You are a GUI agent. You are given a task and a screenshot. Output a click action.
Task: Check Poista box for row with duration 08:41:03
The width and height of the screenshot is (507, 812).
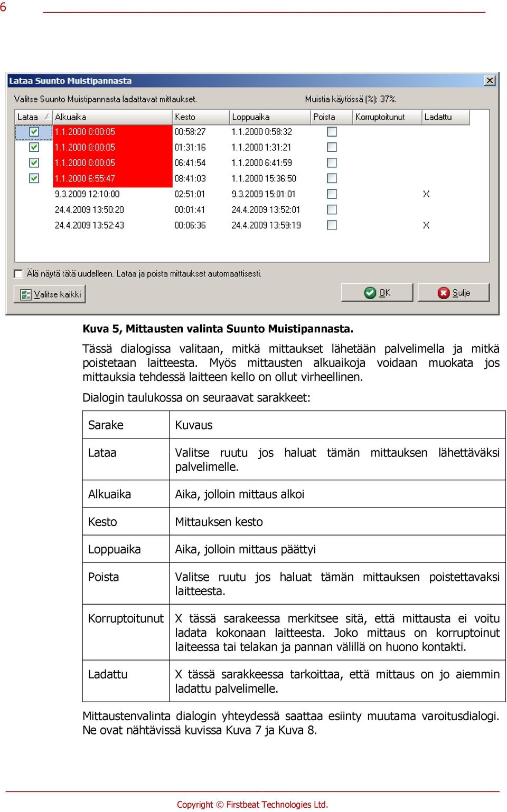point(332,178)
